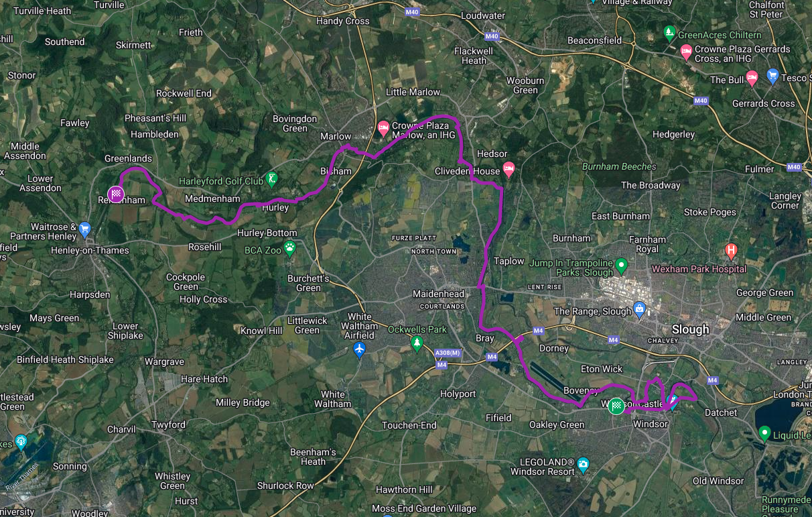Click the green checkered flag near Windsor
812x517 pixels.
click(x=616, y=406)
